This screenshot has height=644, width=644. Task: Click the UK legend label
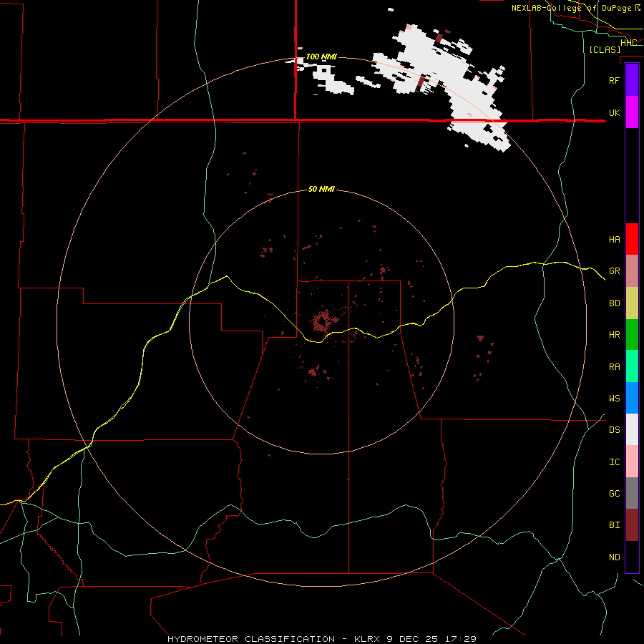(x=614, y=112)
